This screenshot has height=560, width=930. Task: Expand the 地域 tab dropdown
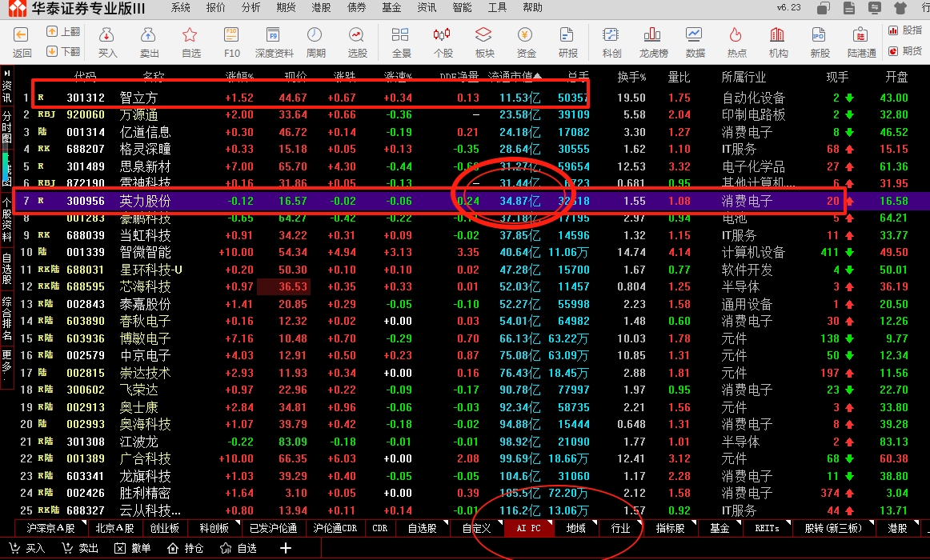click(x=595, y=523)
